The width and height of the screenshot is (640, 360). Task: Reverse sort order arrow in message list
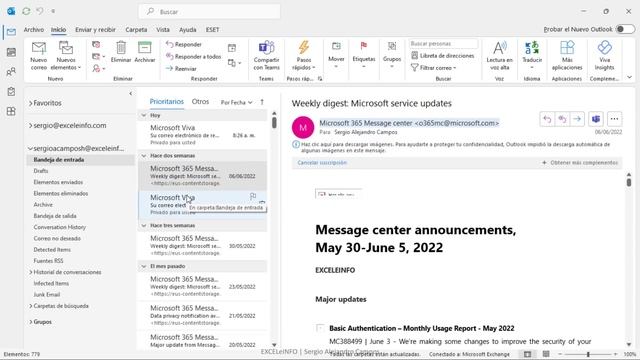(262, 102)
